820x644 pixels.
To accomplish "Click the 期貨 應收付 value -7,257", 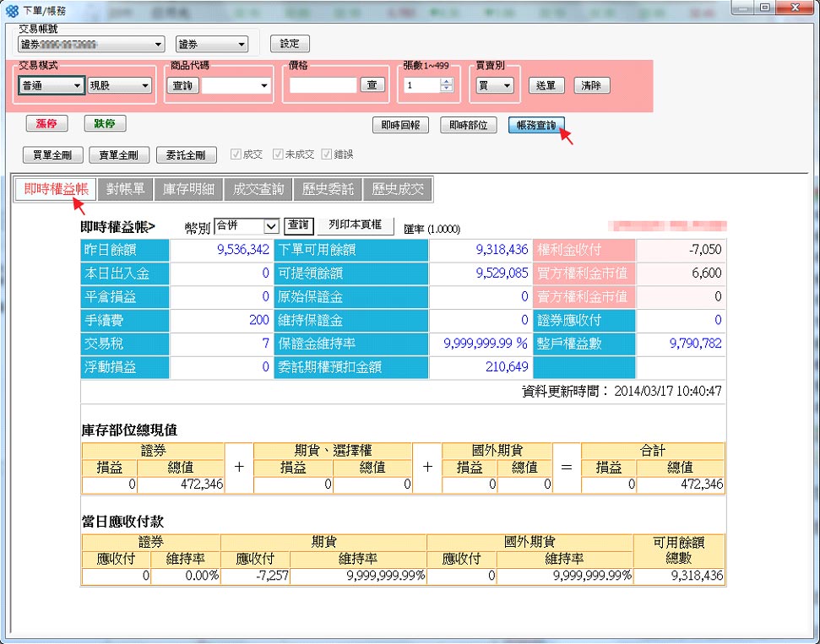I will click(273, 576).
